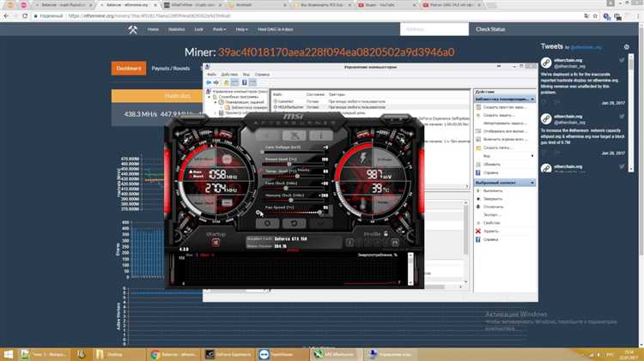Adjust Core Clock slider in Afterburner
The width and height of the screenshot is (644, 361).
coord(293,188)
